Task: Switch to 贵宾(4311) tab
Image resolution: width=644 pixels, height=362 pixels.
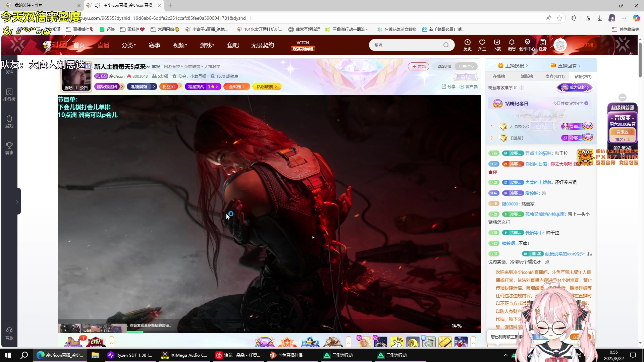Action: click(x=555, y=76)
